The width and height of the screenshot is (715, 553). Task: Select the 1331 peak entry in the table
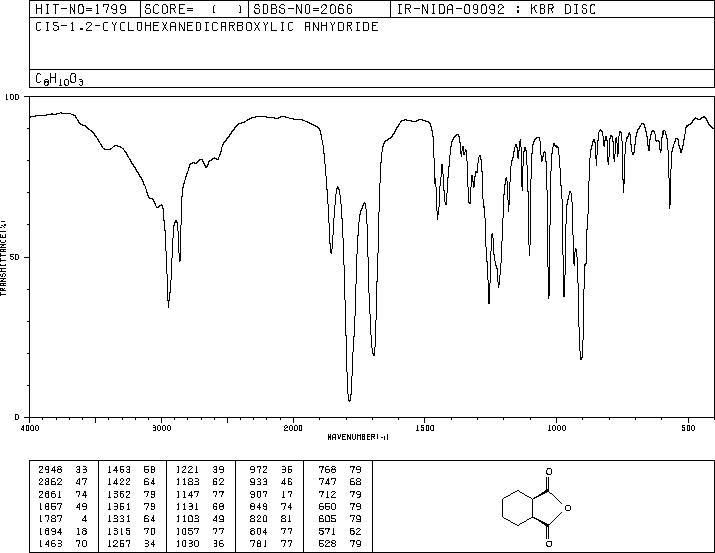point(131,519)
